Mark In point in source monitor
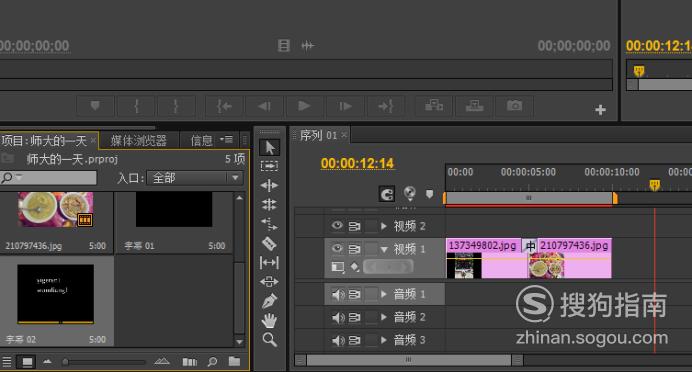 pos(136,106)
